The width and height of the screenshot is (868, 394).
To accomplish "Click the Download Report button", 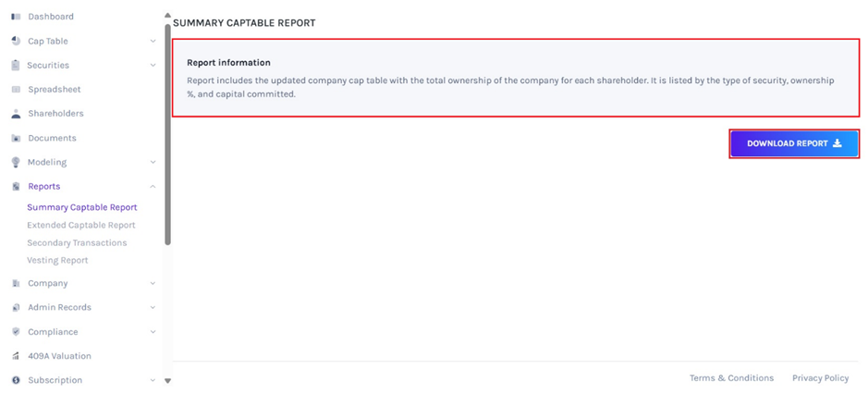I will (x=794, y=143).
